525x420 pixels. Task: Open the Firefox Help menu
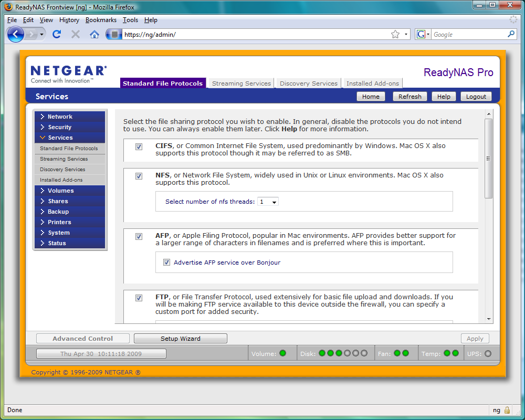coord(151,20)
